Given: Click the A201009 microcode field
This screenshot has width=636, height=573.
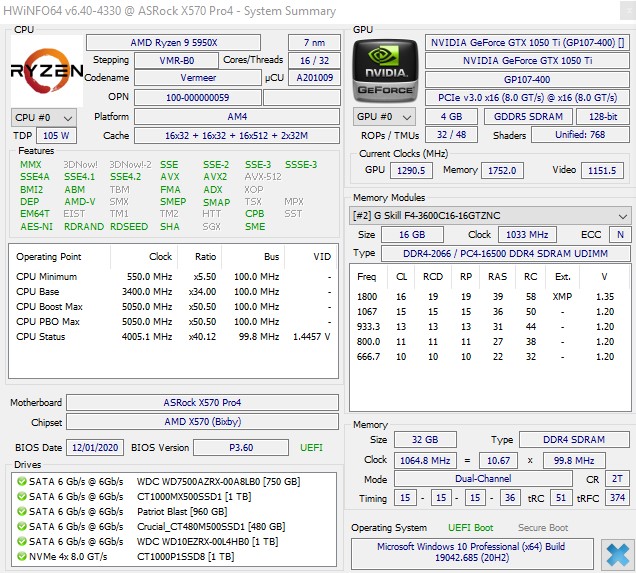Looking at the screenshot, I should (314, 77).
